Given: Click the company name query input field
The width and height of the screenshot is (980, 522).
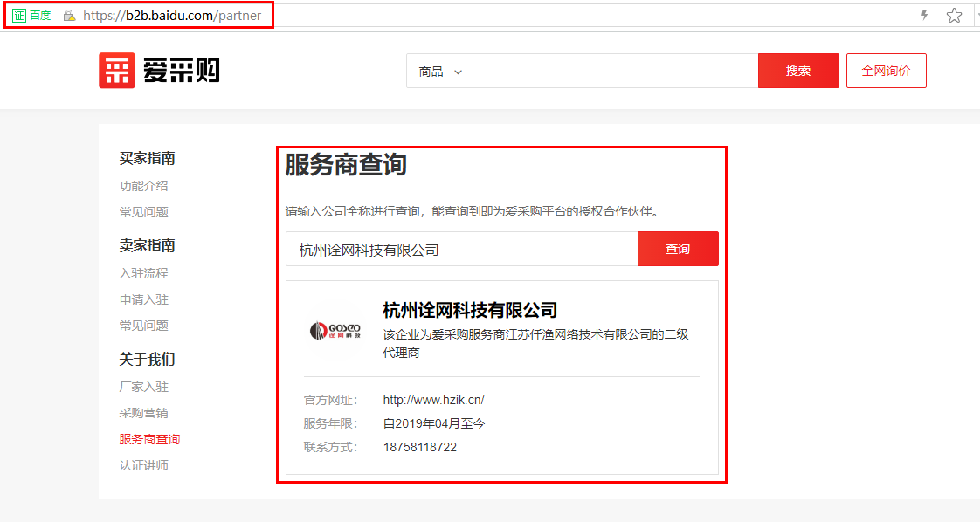Looking at the screenshot, I should coord(462,249).
